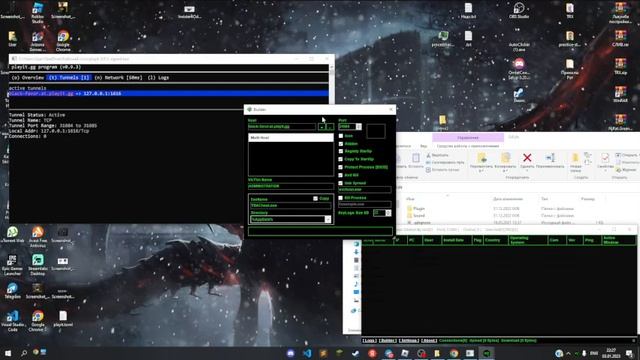Open the Telegram desktop icon
The height and width of the screenshot is (360, 640).
click(x=12, y=291)
